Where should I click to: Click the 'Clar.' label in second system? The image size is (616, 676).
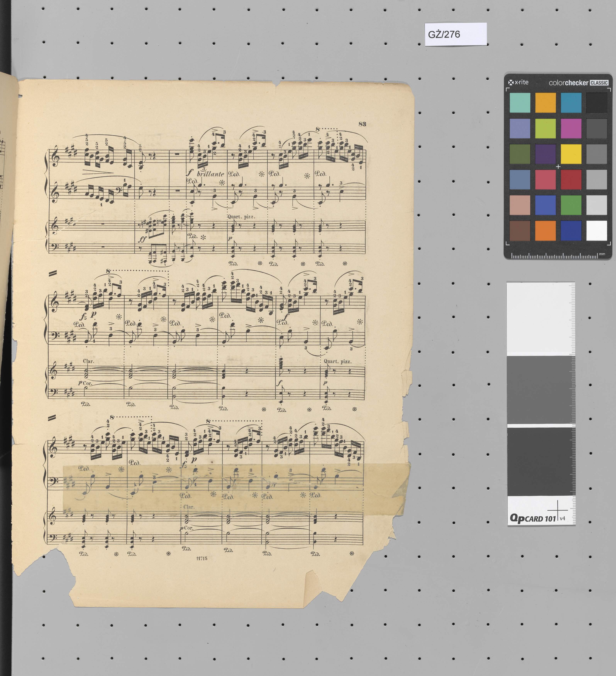tap(88, 361)
